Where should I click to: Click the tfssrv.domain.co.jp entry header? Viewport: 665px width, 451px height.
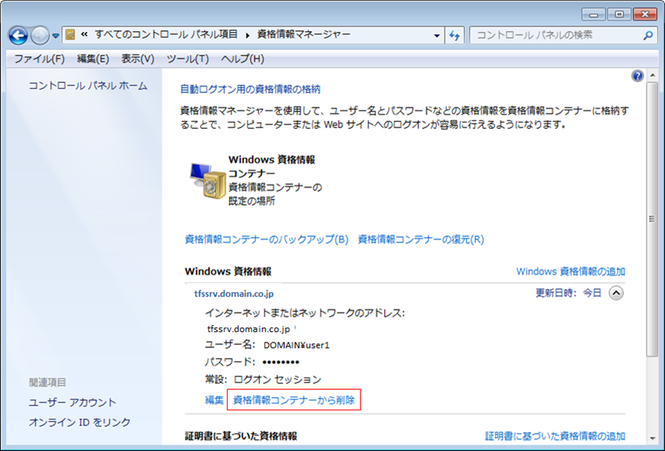tap(234, 293)
